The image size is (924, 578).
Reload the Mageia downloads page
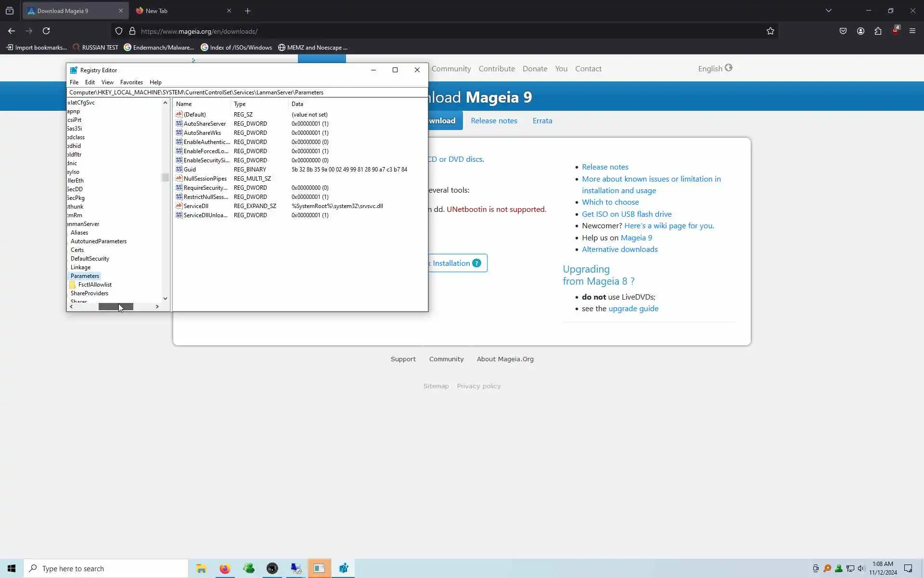(46, 31)
